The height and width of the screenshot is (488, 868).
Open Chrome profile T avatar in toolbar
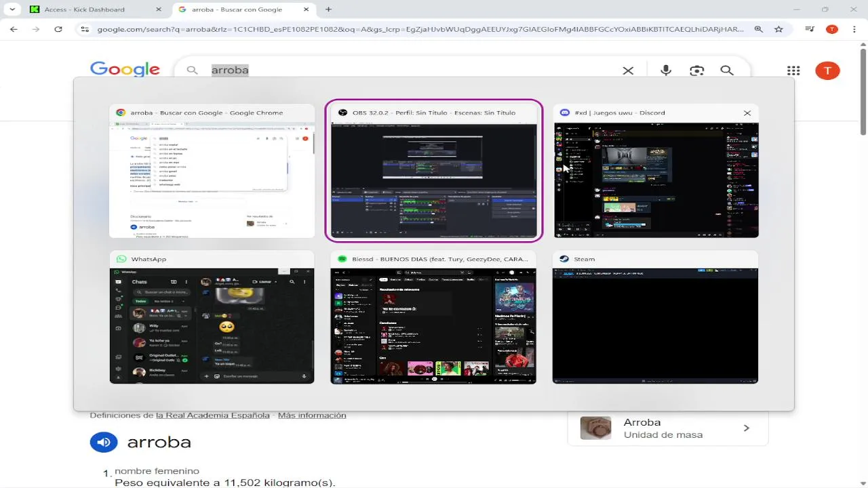click(832, 29)
